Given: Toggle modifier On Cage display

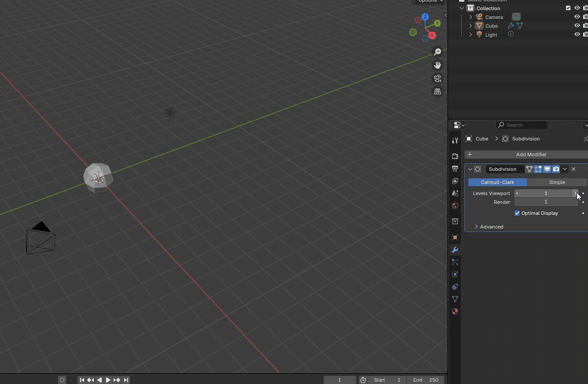Looking at the screenshot, I should coord(529,169).
